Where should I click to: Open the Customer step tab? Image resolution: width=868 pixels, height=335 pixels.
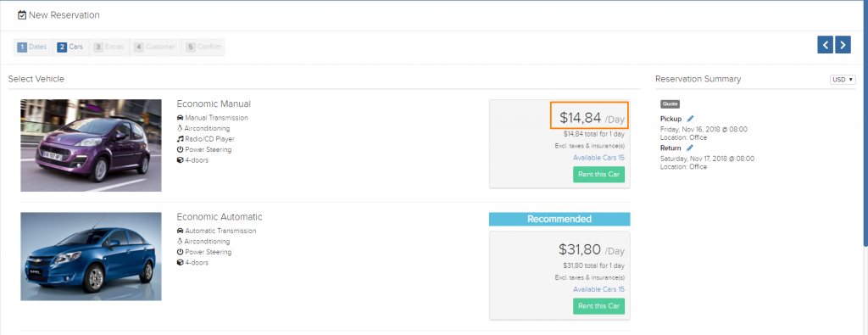click(155, 47)
